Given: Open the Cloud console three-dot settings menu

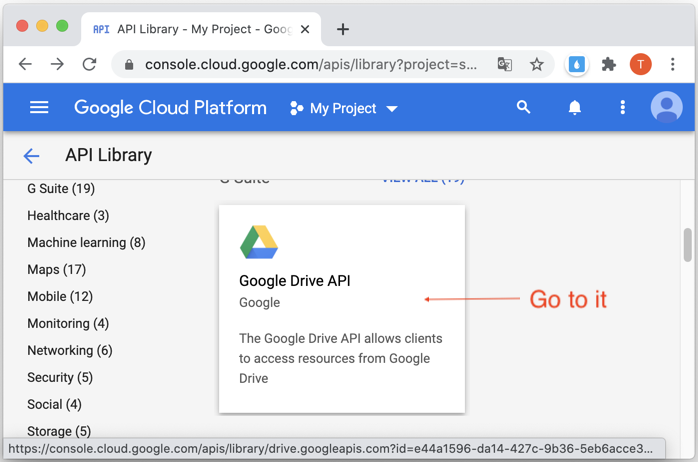Looking at the screenshot, I should 623,107.
